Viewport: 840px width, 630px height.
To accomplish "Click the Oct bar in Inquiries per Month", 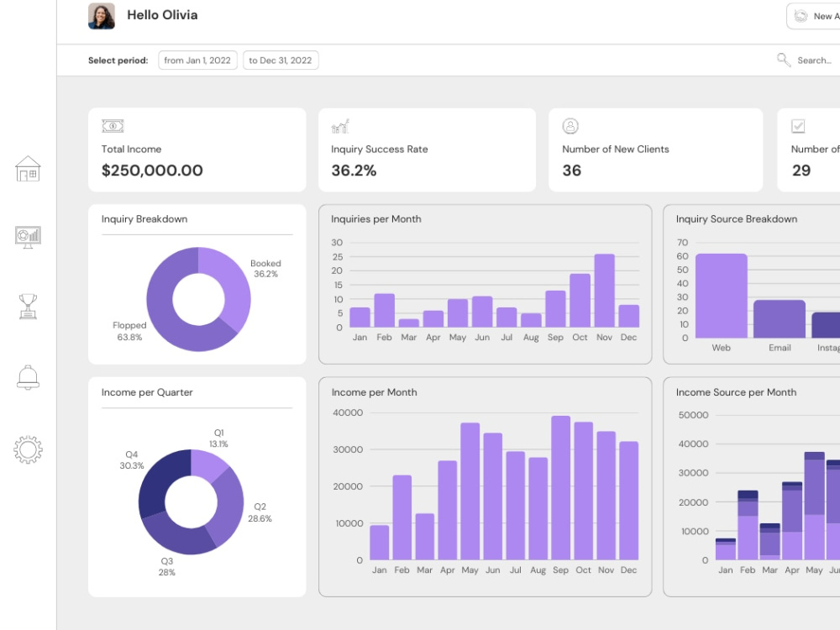I will point(580,301).
